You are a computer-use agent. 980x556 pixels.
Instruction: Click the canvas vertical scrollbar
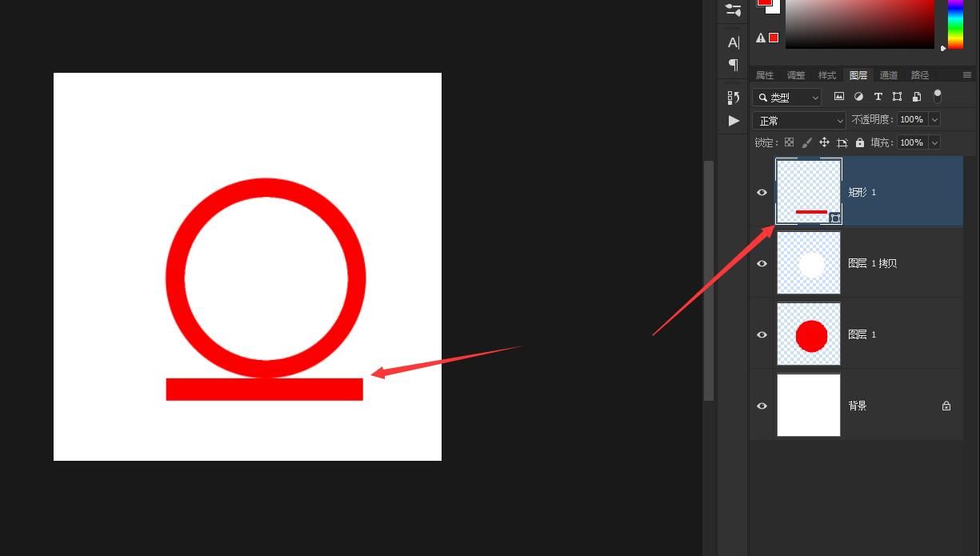(708, 280)
